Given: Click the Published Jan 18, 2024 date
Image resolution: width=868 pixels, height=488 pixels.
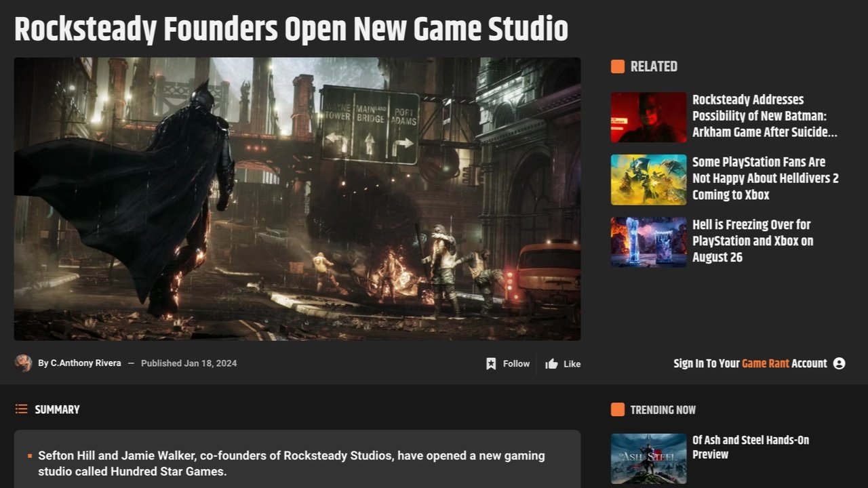Looking at the screenshot, I should (x=189, y=363).
